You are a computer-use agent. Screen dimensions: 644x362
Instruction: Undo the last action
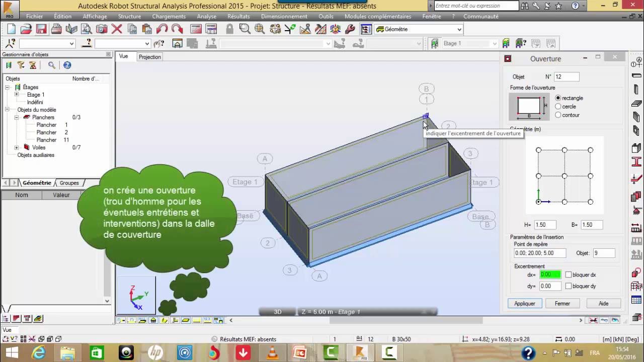click(162, 29)
